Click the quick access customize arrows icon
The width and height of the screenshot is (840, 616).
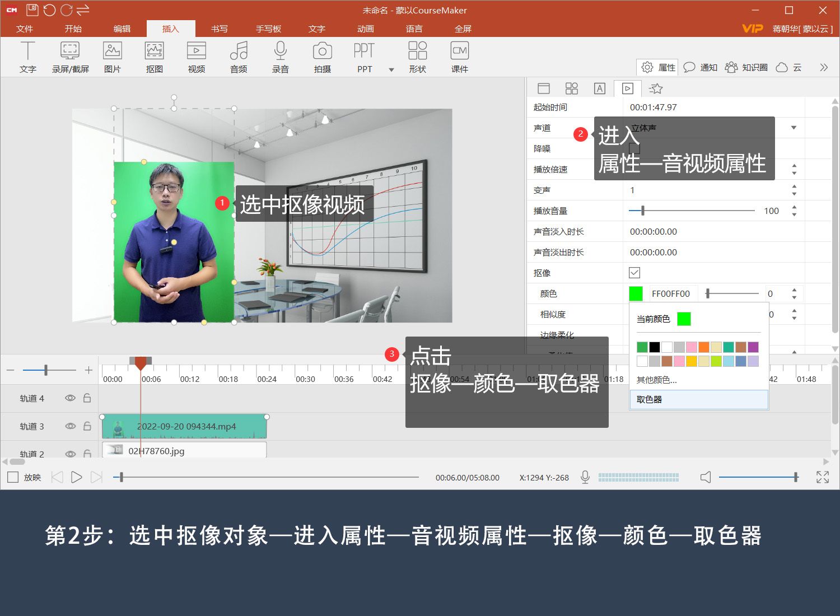[83, 10]
